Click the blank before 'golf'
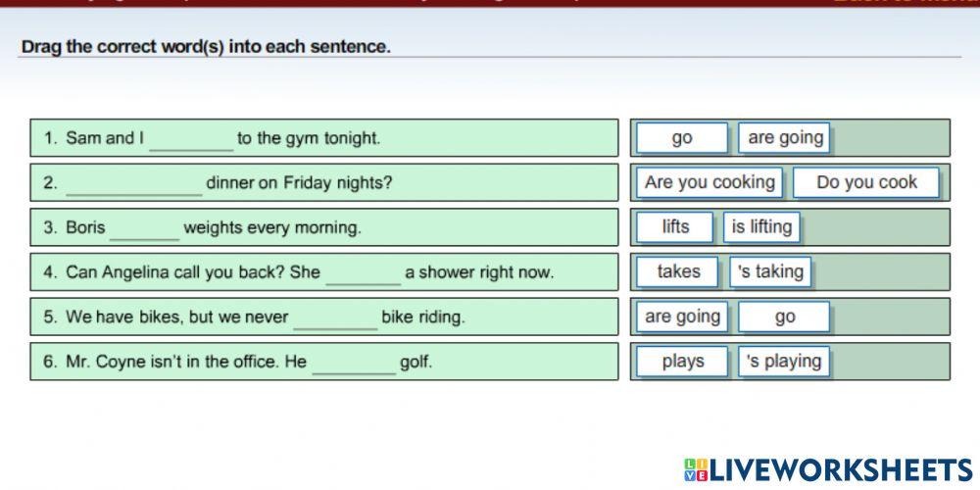 coord(353,364)
